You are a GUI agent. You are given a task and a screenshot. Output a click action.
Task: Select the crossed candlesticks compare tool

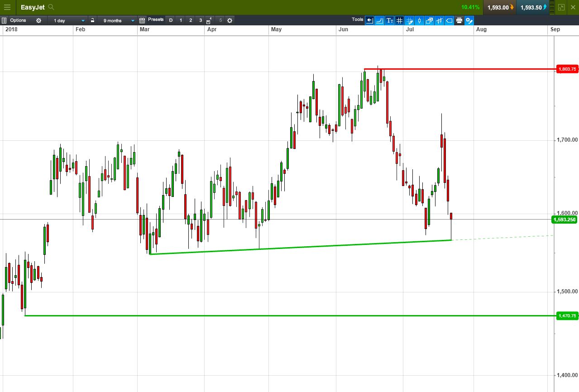coord(439,20)
